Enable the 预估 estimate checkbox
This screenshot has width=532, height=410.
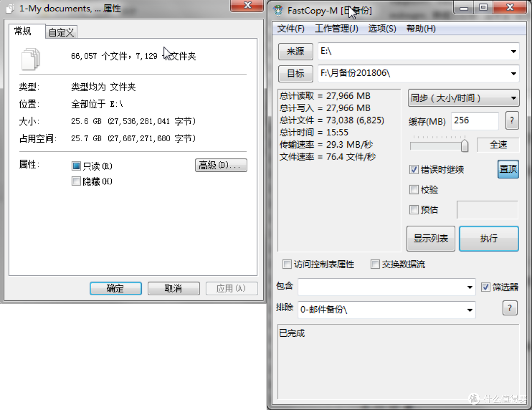point(414,210)
